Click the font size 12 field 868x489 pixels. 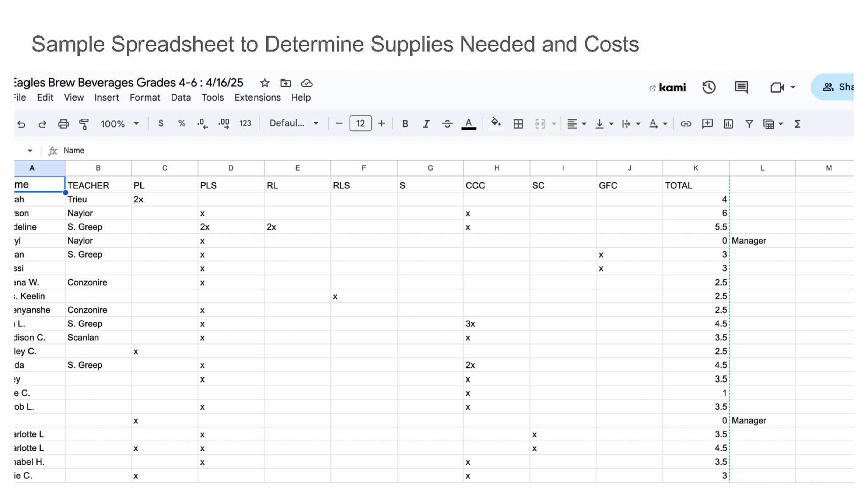click(x=360, y=123)
